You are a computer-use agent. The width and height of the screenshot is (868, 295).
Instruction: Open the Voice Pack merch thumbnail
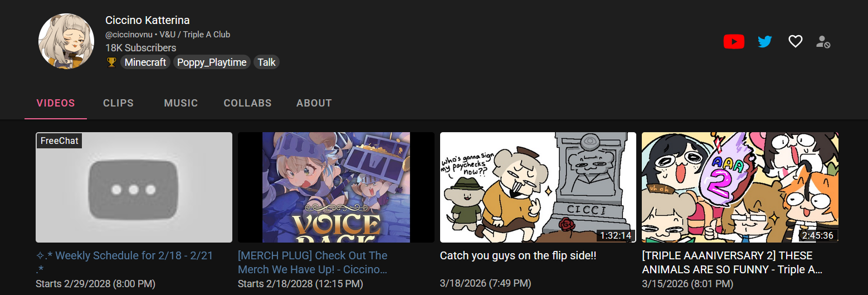click(336, 187)
